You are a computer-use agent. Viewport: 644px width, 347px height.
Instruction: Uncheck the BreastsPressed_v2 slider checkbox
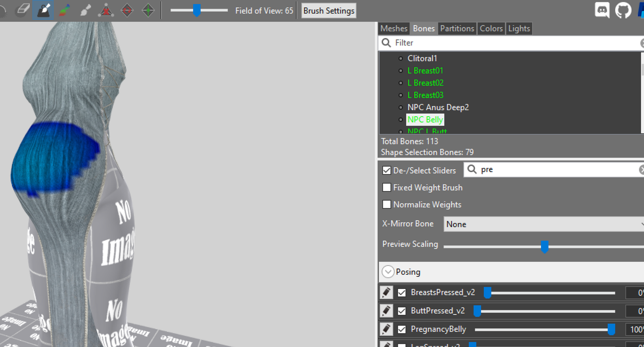click(x=401, y=293)
